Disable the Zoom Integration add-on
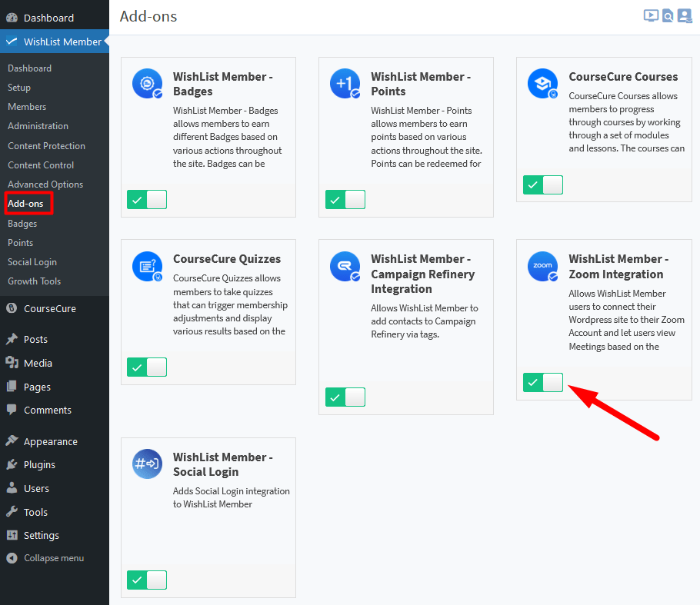The width and height of the screenshot is (700, 605). [543, 382]
